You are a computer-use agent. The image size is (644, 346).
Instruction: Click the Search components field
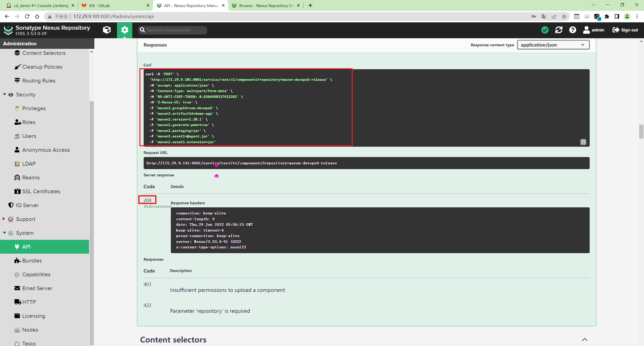[173, 30]
